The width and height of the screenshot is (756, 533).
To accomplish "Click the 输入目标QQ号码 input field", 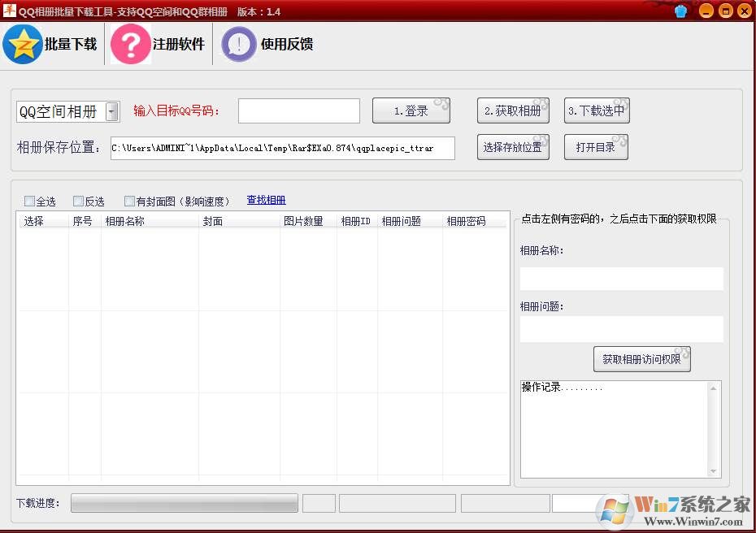I will point(298,110).
